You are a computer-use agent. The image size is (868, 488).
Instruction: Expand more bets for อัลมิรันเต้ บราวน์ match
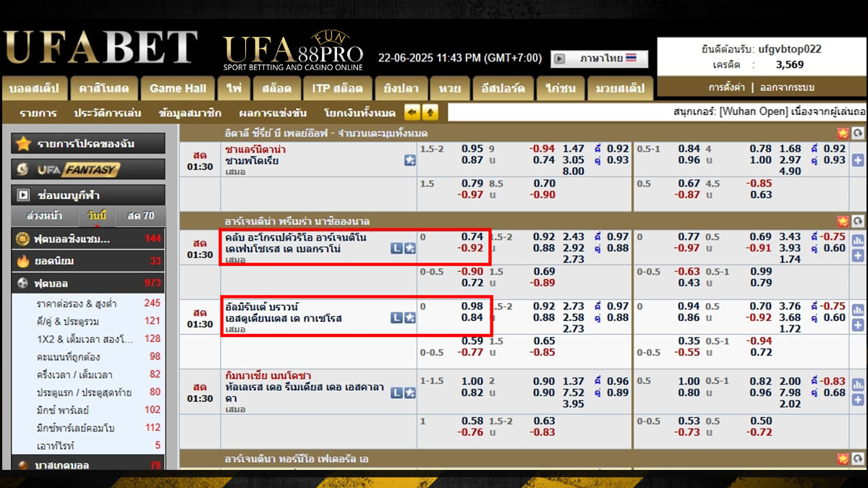[858, 325]
